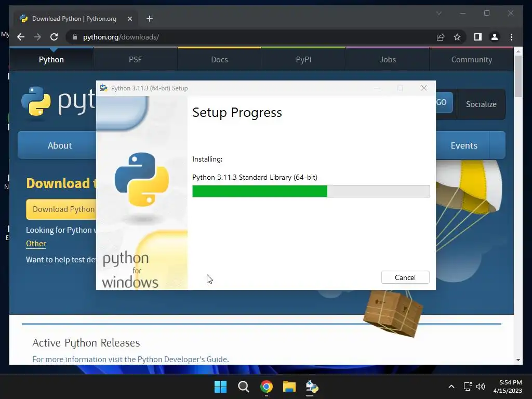Image resolution: width=532 pixels, height=399 pixels.
Task: Click 'Active Python Releases' heading
Action: (86, 343)
